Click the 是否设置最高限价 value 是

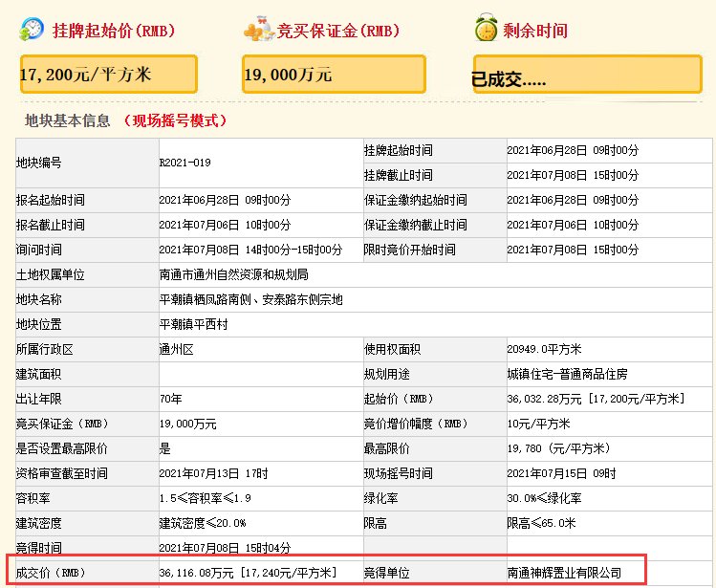click(164, 448)
